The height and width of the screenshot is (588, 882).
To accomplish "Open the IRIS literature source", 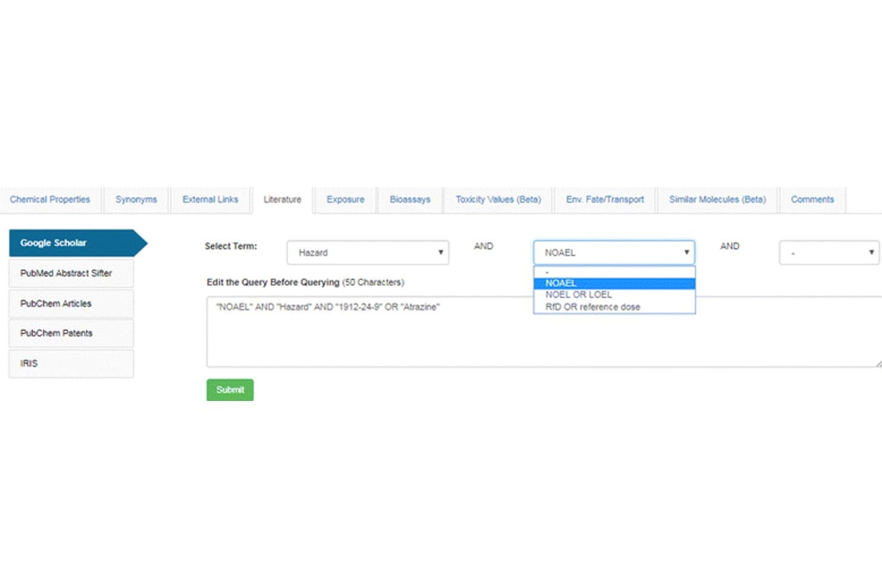I will [71, 363].
